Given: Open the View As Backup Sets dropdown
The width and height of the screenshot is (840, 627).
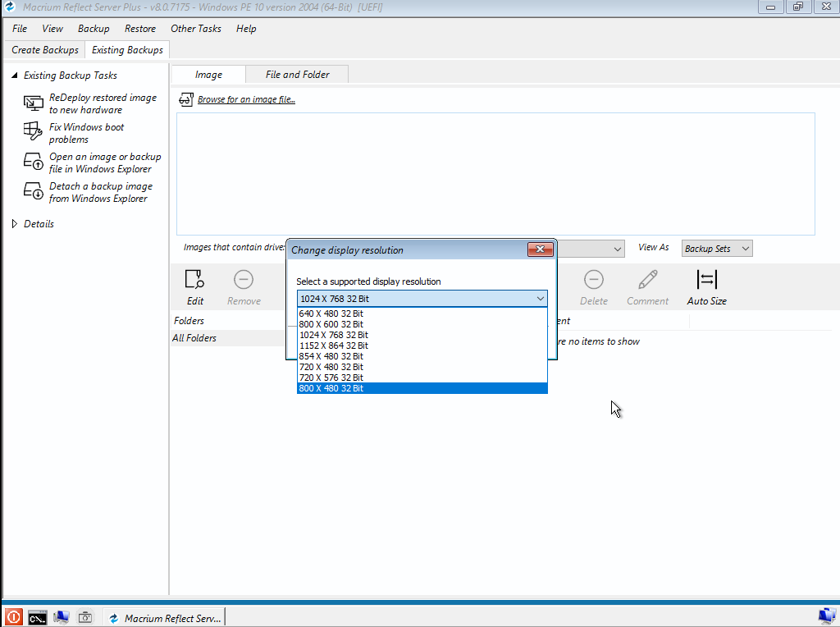Looking at the screenshot, I should 716,249.
